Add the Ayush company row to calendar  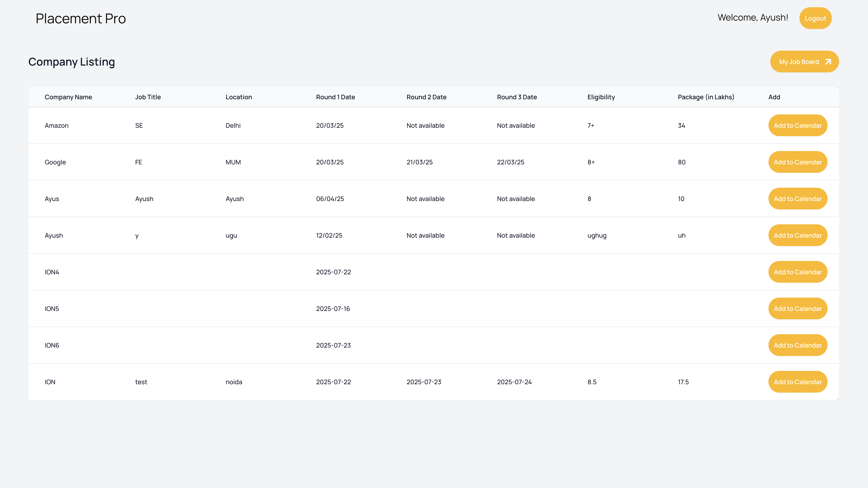point(797,235)
